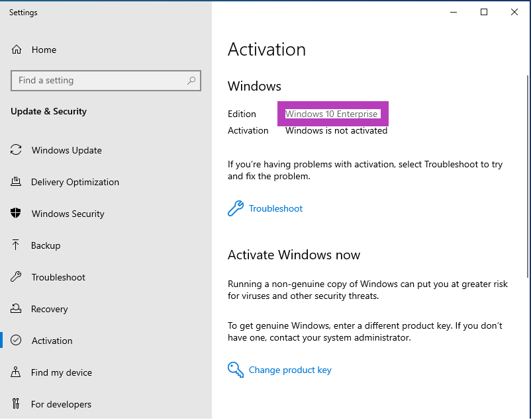Viewport: 531px width, 420px height.
Task: Click the 'Activate Windows now' heading
Action: pos(294,255)
